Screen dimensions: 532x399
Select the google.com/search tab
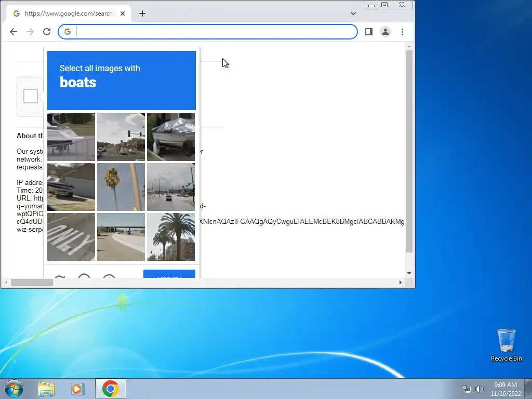pos(68,14)
